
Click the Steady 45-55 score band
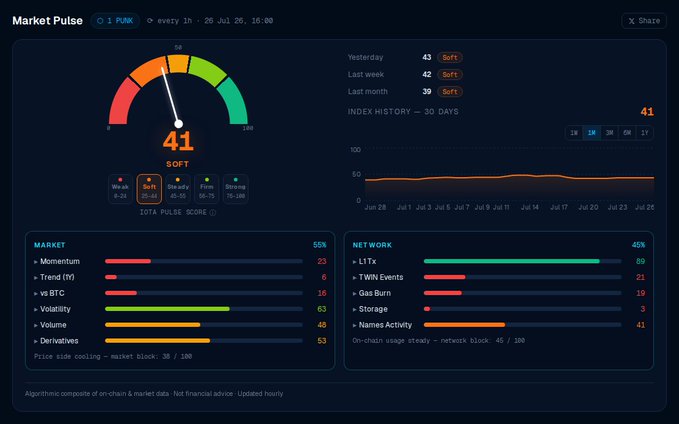click(178, 189)
